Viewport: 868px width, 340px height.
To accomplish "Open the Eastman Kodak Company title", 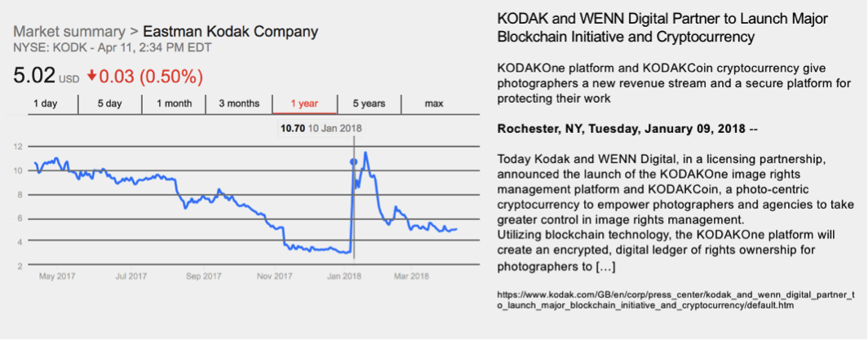I will (231, 32).
